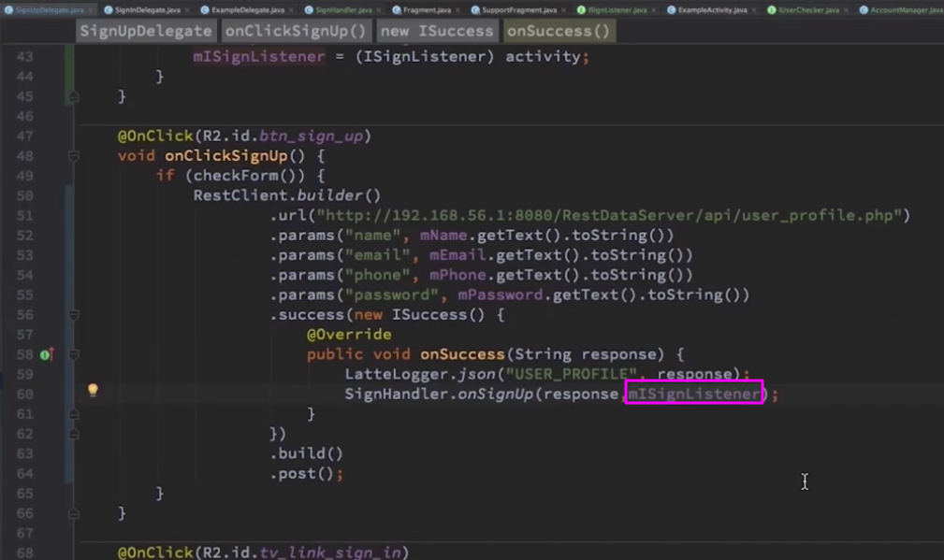Viewport: 944px width, 560px height.
Task: Collapse onSuccess method fold at line 58
Action: click(74, 355)
